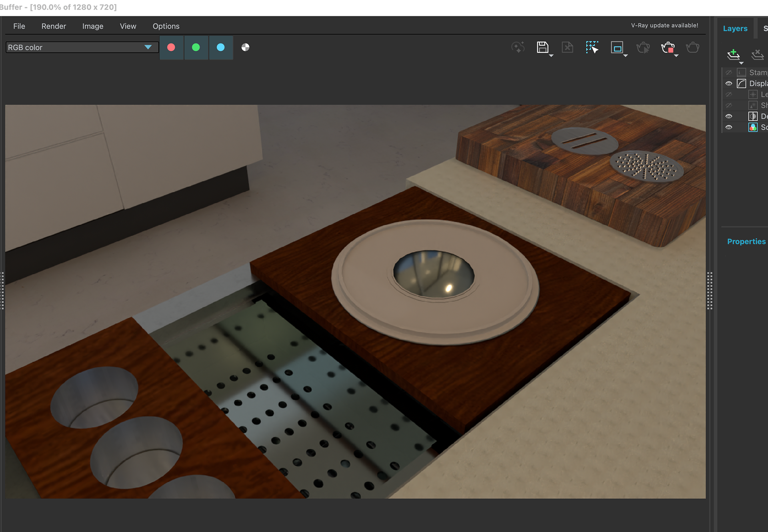
Task: Expand the save icon dropdown arrow
Action: tap(551, 56)
